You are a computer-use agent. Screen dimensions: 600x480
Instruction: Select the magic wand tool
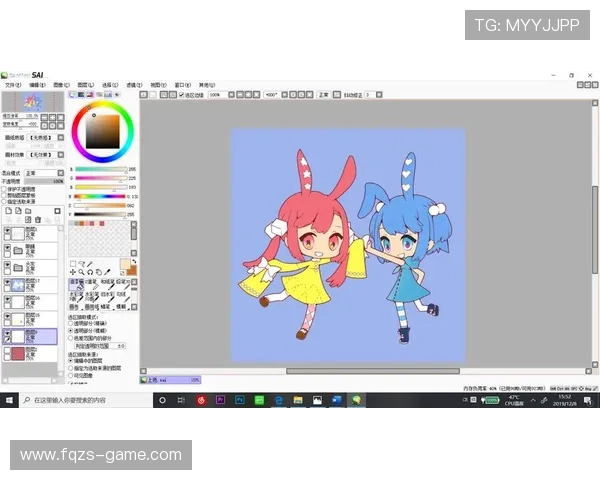point(90,263)
